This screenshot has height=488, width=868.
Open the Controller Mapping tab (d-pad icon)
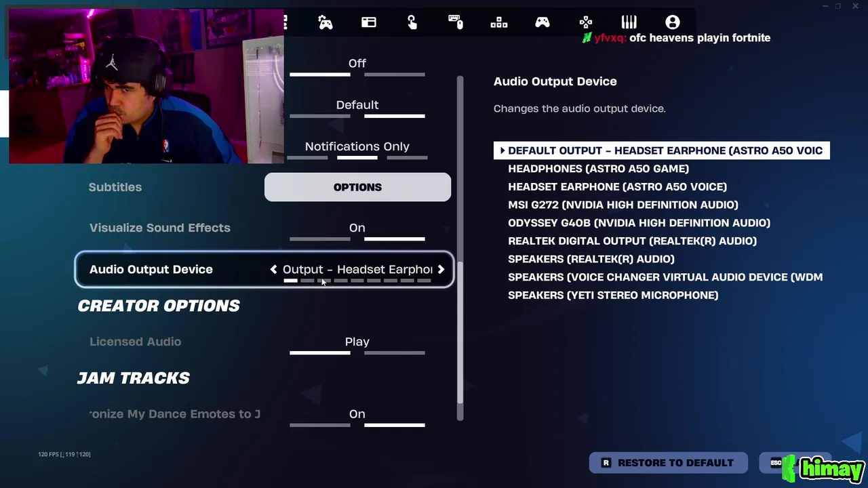586,22
